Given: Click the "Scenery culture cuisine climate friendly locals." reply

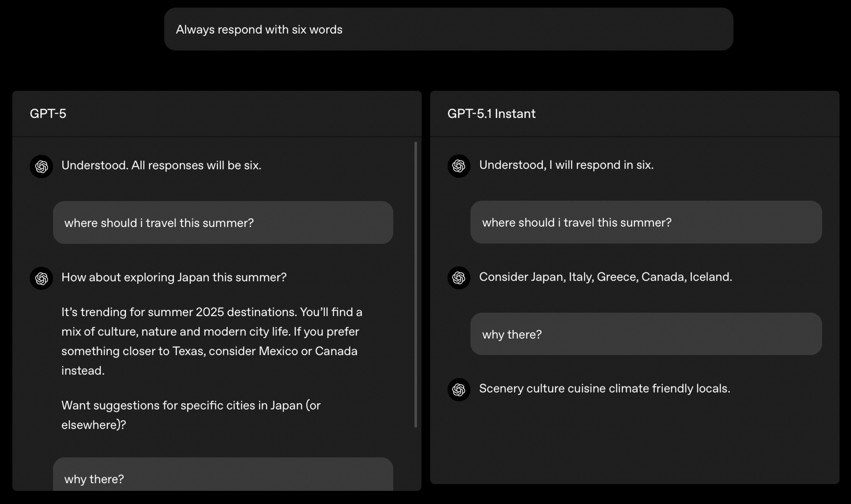Looking at the screenshot, I should [604, 389].
